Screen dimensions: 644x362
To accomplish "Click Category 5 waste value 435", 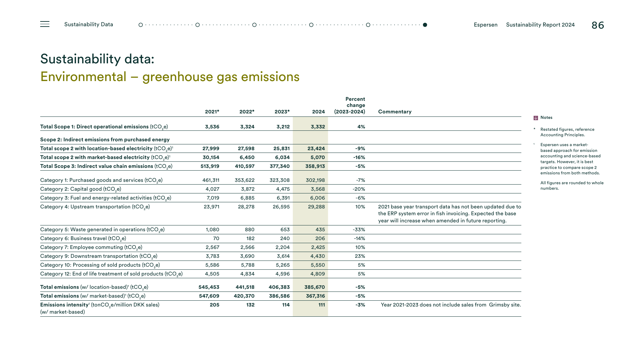I will point(320,230).
